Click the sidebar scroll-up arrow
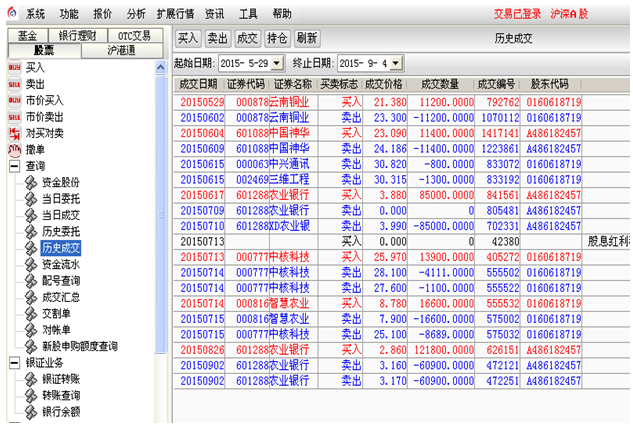 [x=161, y=67]
